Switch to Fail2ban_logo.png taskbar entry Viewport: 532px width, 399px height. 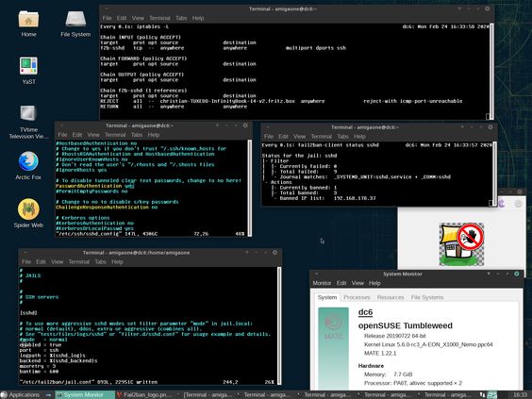[145, 394]
